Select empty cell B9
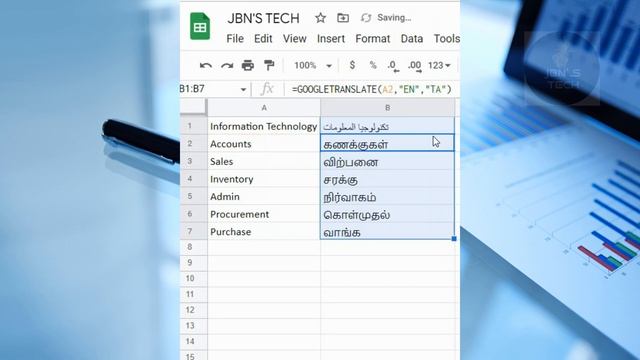 (387, 262)
